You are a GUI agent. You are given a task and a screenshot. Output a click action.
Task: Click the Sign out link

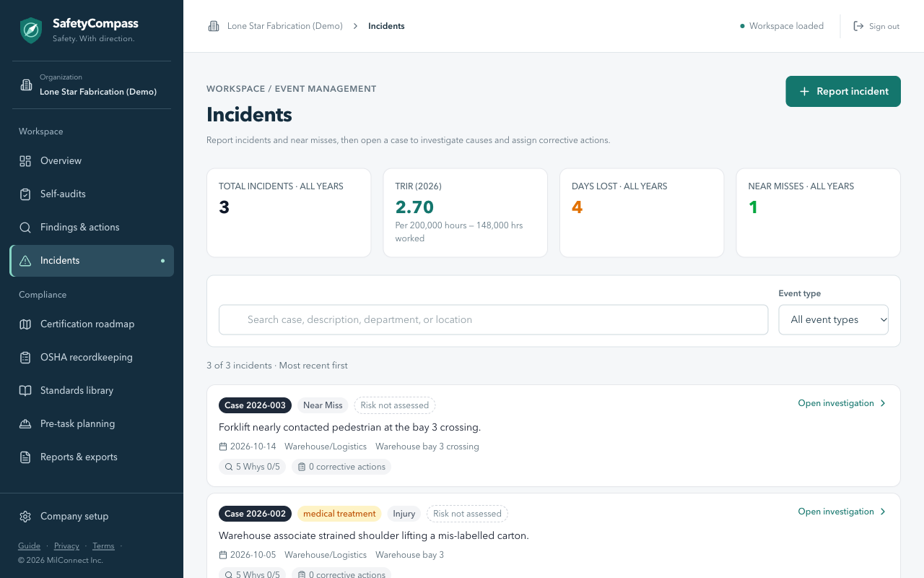coord(876,26)
